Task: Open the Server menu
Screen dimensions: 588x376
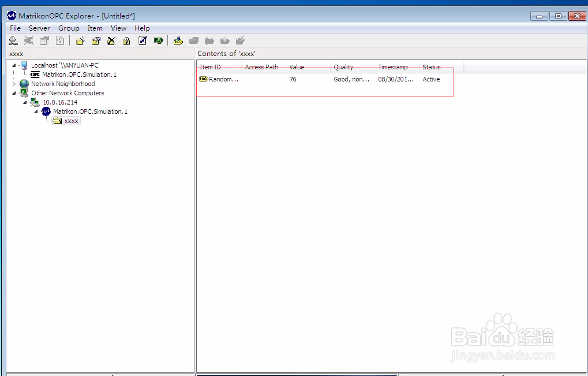Action: (x=39, y=28)
